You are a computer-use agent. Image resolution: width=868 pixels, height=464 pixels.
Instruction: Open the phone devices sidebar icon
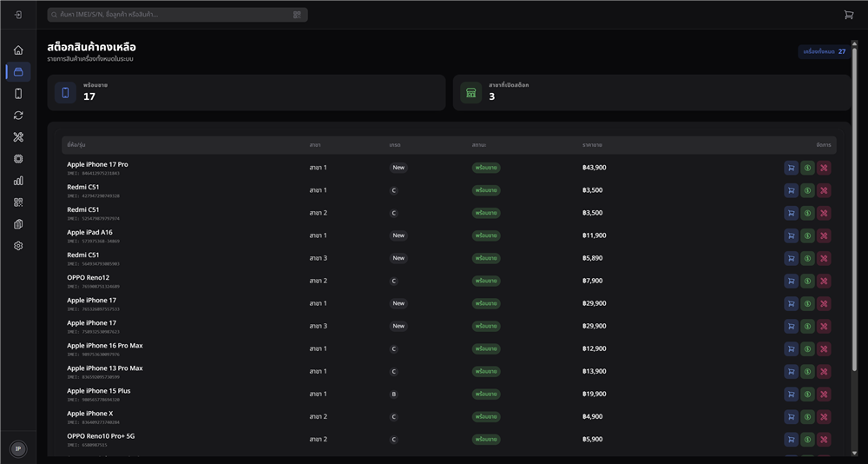coord(18,94)
